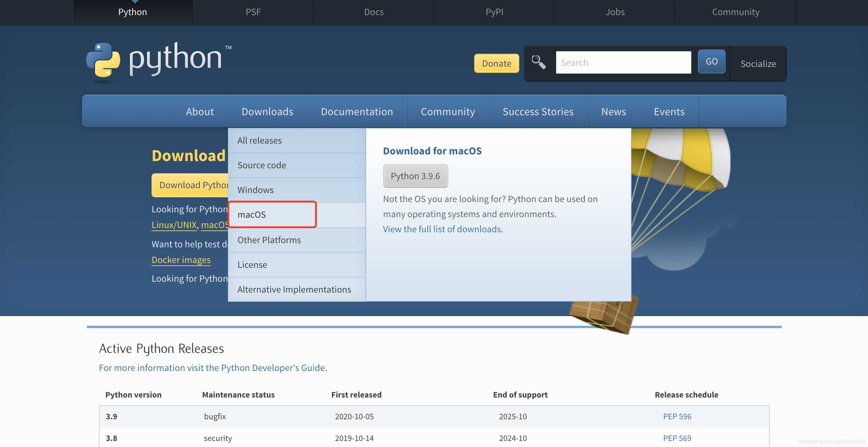868x447 pixels.
Task: Open the PyPI tab in top bar
Action: (494, 12)
